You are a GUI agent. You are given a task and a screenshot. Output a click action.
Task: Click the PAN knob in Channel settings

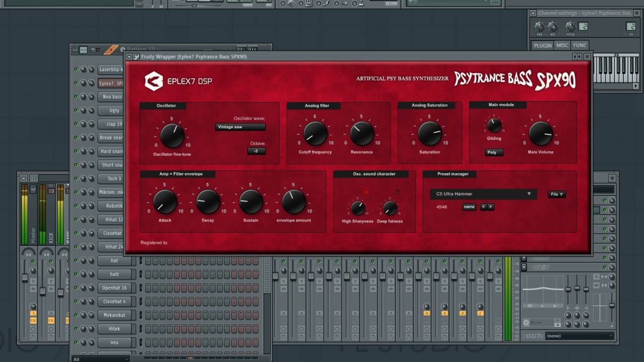[x=539, y=27]
